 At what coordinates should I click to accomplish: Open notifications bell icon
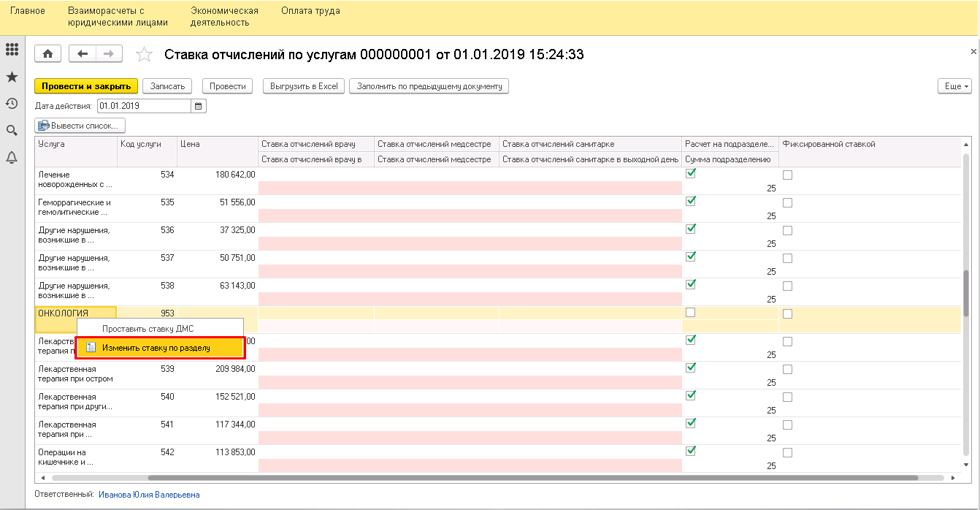(x=12, y=157)
